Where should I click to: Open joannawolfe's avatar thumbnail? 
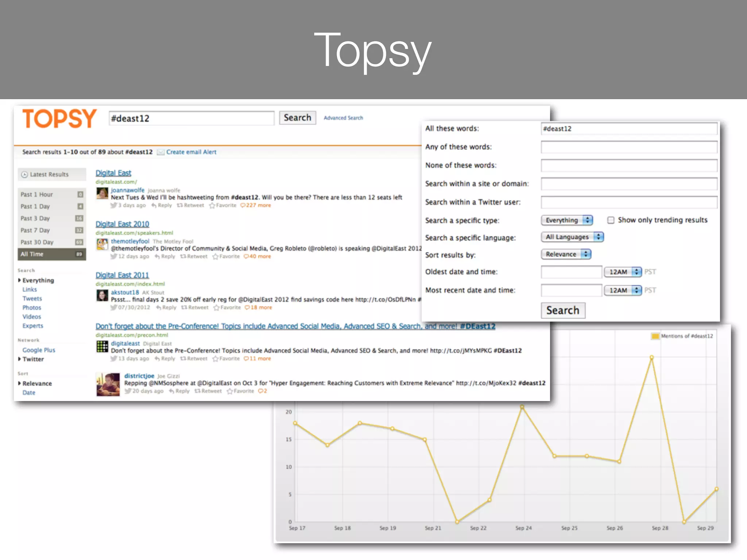(102, 193)
